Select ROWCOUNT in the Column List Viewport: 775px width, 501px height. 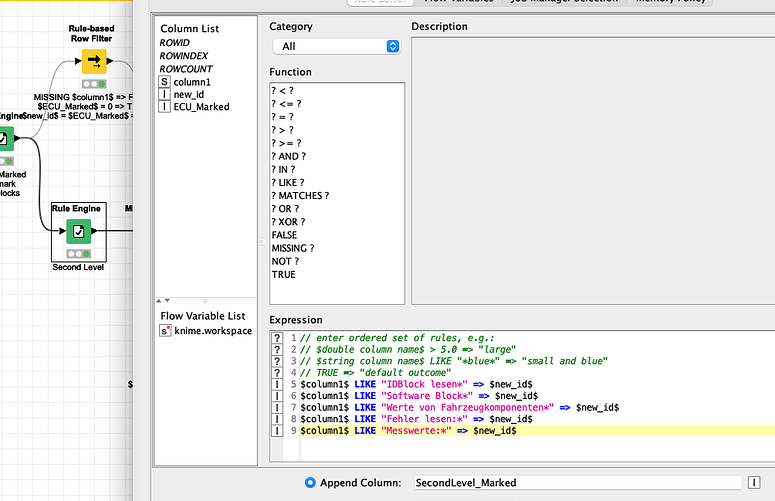(x=186, y=69)
